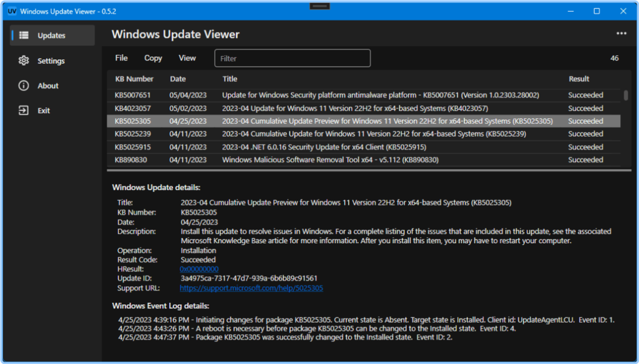The image size is (639, 364).
Task: Click into the Filter text box
Action: tap(292, 58)
